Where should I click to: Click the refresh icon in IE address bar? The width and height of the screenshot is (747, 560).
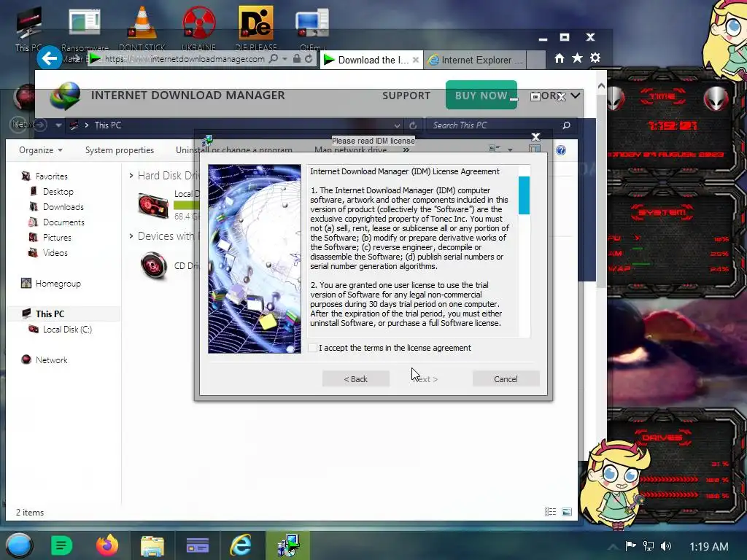(309, 58)
